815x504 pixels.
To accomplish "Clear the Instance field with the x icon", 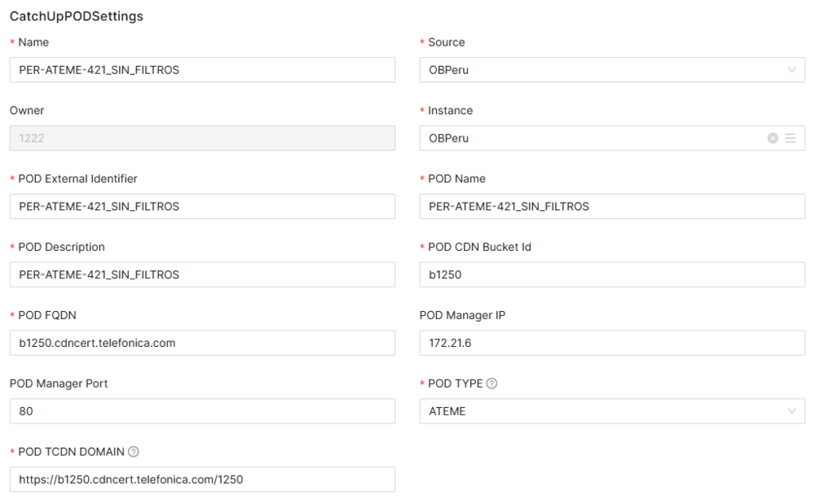I will tap(773, 138).
